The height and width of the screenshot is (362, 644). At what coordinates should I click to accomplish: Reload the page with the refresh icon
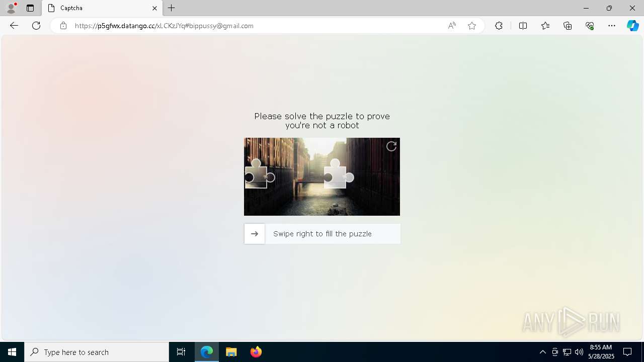[36, 26]
